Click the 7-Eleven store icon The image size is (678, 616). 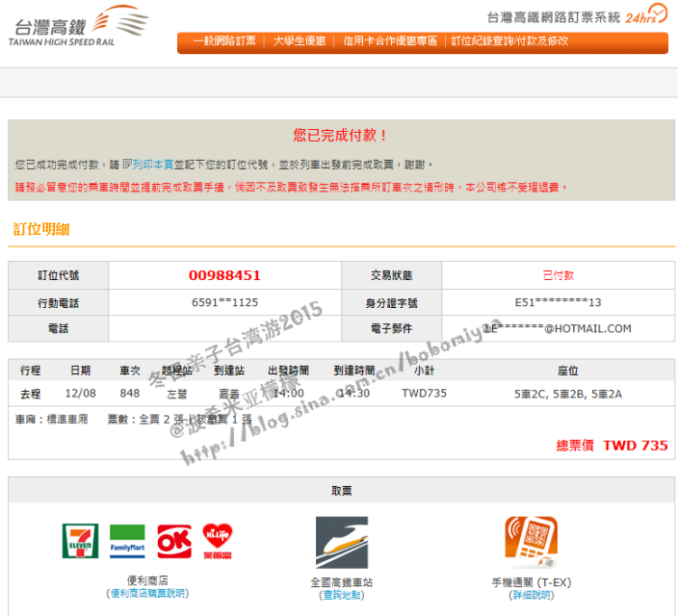(79, 542)
